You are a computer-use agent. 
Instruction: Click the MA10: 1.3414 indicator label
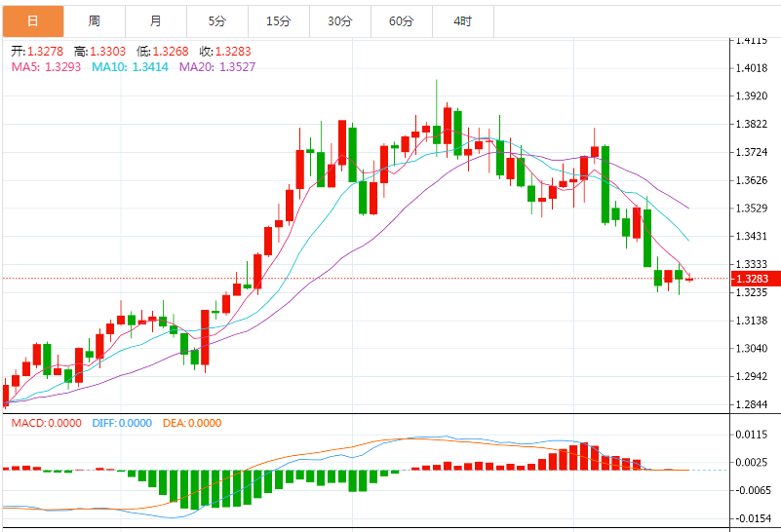pos(130,67)
